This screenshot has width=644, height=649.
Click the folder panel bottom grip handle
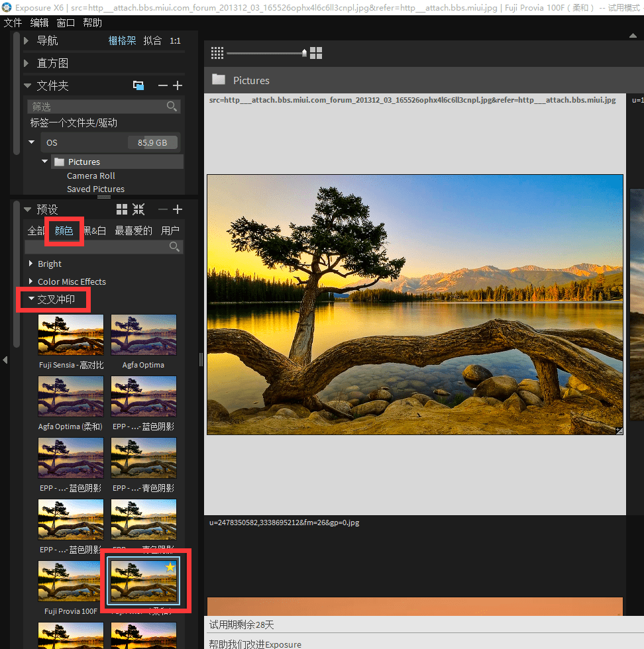pos(103,197)
